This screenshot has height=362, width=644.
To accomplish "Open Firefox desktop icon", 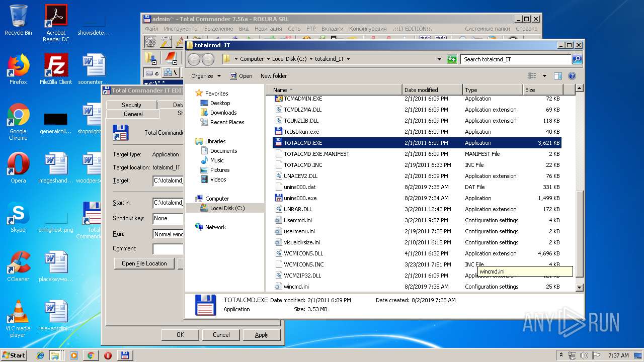I will [x=18, y=69].
